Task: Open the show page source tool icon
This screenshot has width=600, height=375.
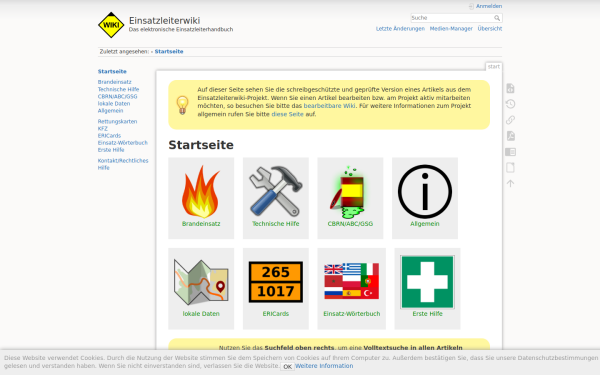Action: pos(510,88)
